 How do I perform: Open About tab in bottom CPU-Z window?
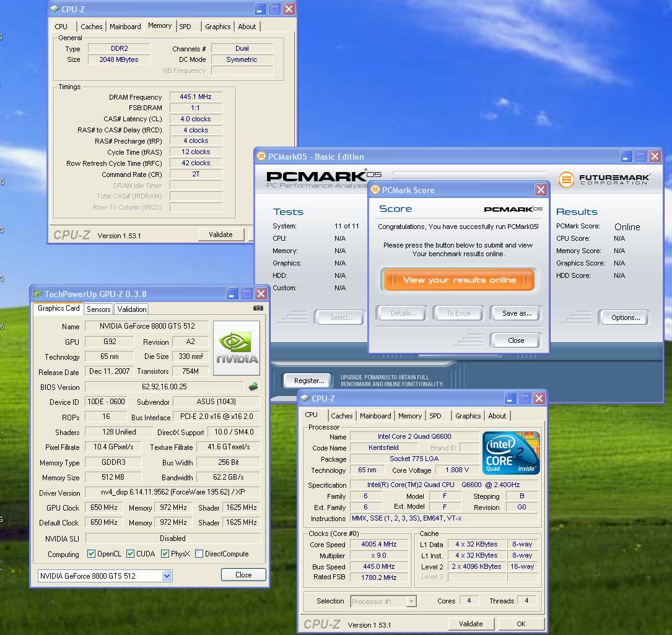[497, 416]
